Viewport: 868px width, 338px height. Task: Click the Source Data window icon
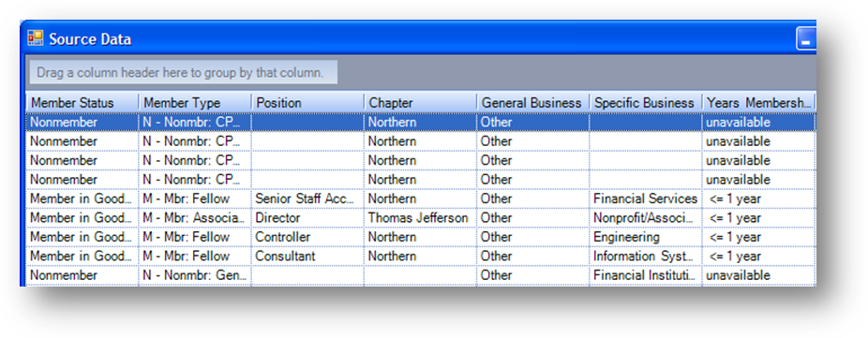coord(36,38)
